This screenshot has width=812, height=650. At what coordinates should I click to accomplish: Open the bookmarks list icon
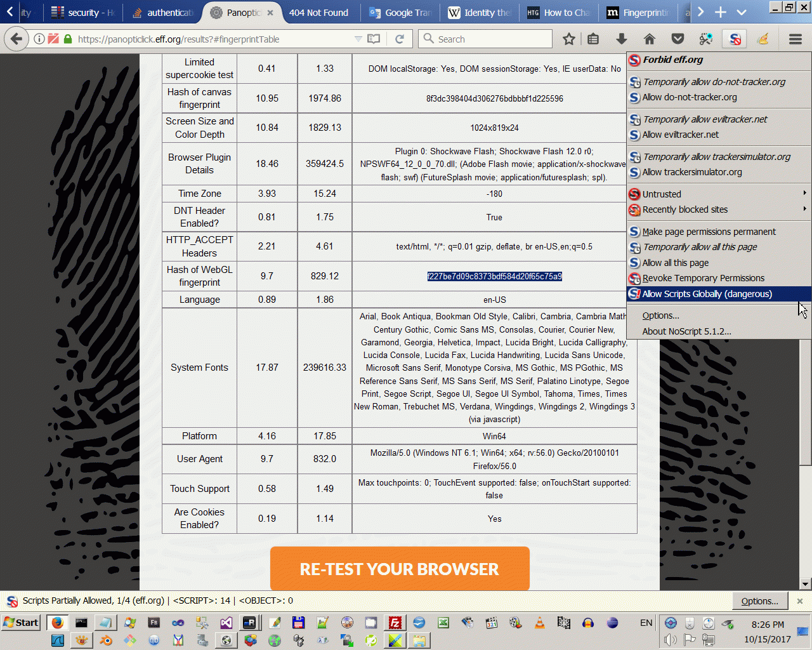593,39
